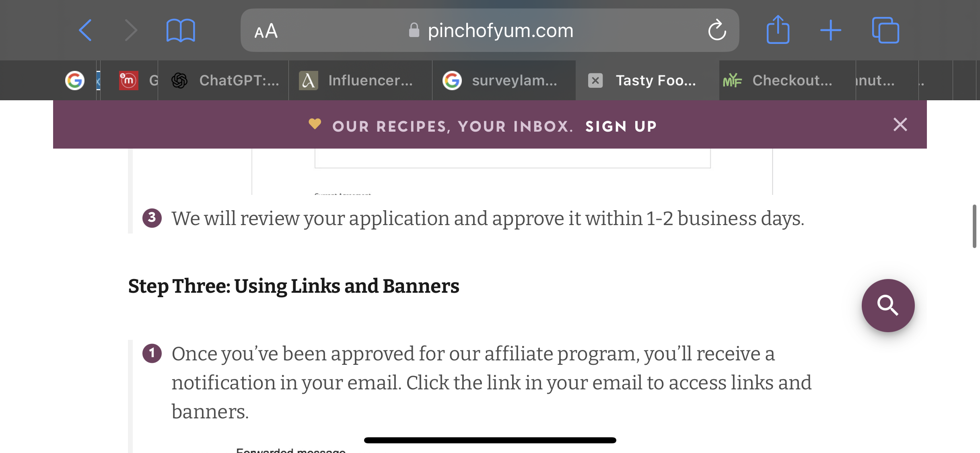Dismiss the recipes inbox banner
Viewport: 980px width, 453px height.
[x=900, y=124]
